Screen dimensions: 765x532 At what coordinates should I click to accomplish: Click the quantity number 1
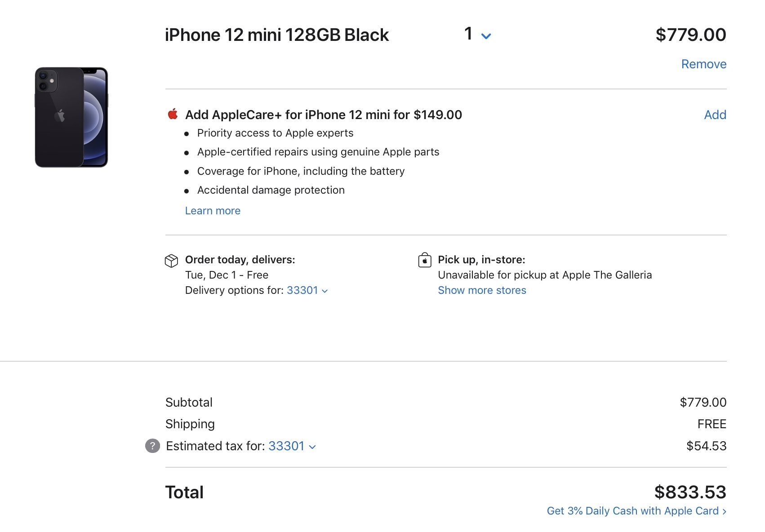pyautogui.click(x=468, y=34)
